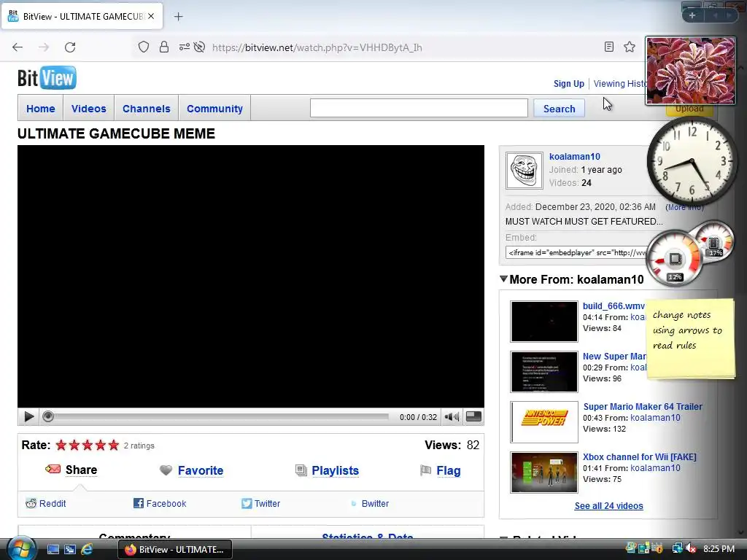Open the Windows Start orb
Viewport: 747px width, 560px height.
[x=21, y=548]
